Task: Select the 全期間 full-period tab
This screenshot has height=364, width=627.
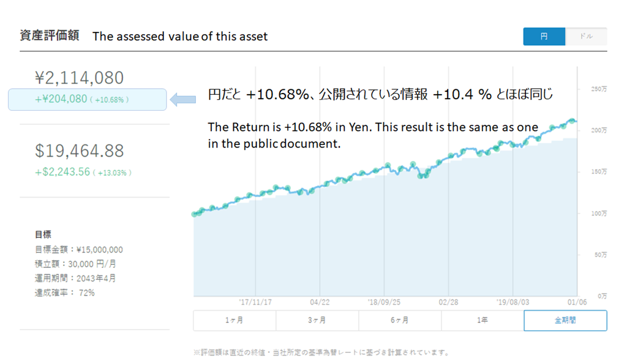Action: click(x=565, y=321)
